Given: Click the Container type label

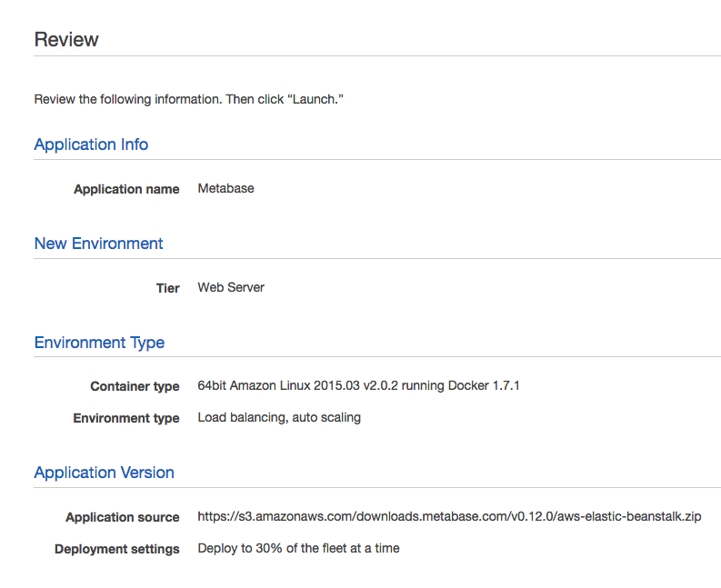Looking at the screenshot, I should (x=135, y=386).
